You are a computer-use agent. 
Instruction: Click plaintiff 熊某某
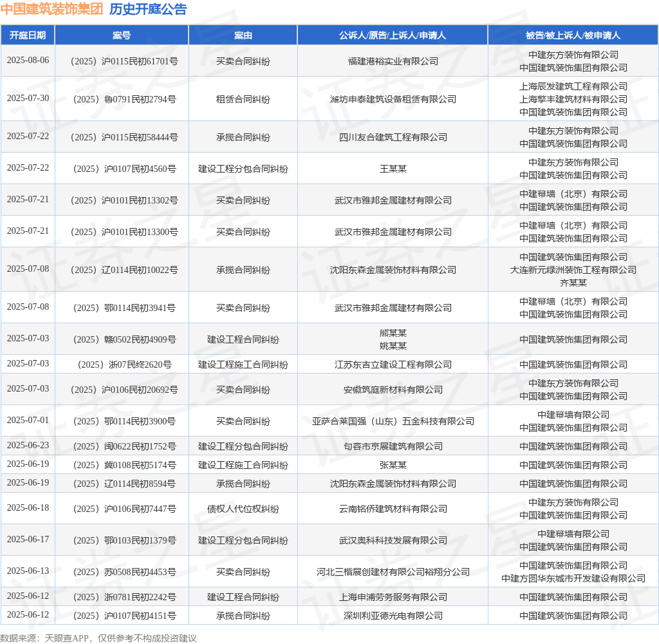click(393, 333)
